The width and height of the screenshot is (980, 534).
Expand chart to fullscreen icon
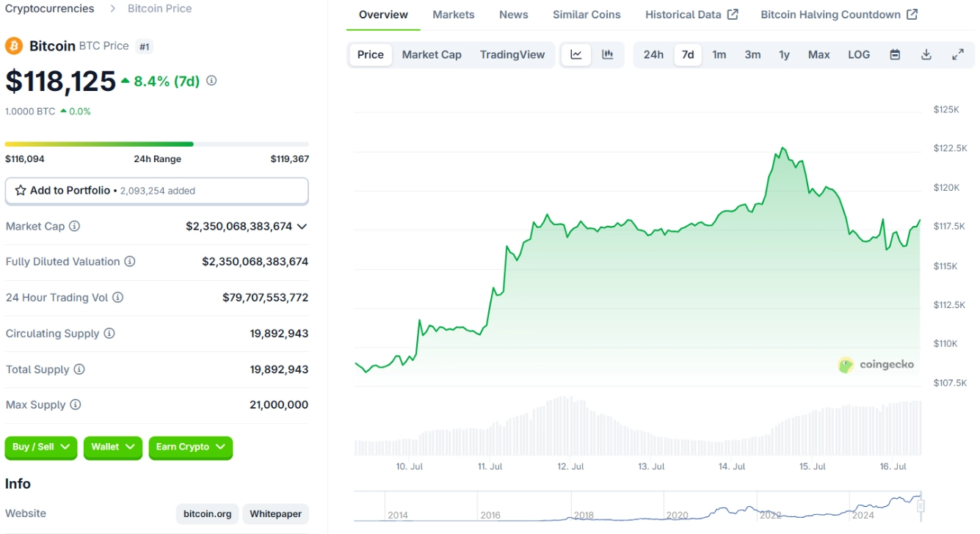point(958,54)
